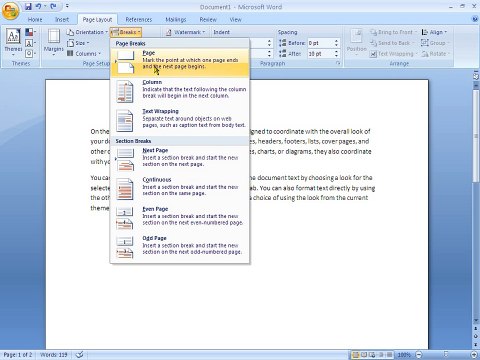This screenshot has height=360, width=480.
Task: Adjust the Indent Left stepper arrows
Action: (269, 43)
